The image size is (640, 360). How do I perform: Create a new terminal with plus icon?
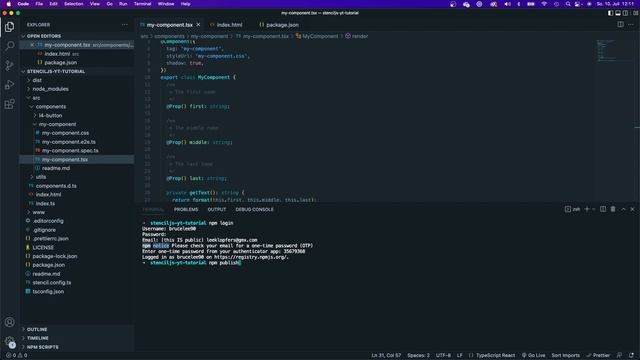[x=587, y=209]
